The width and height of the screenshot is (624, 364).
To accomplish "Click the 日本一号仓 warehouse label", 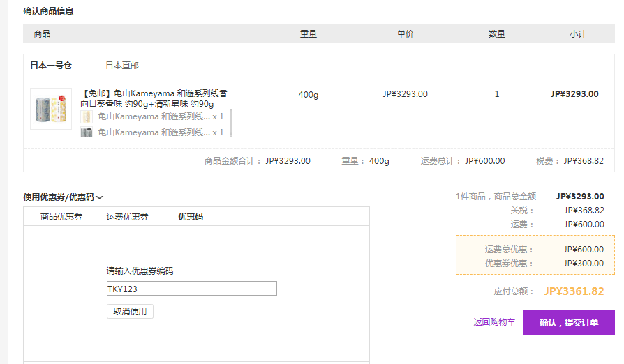I will pos(51,66).
